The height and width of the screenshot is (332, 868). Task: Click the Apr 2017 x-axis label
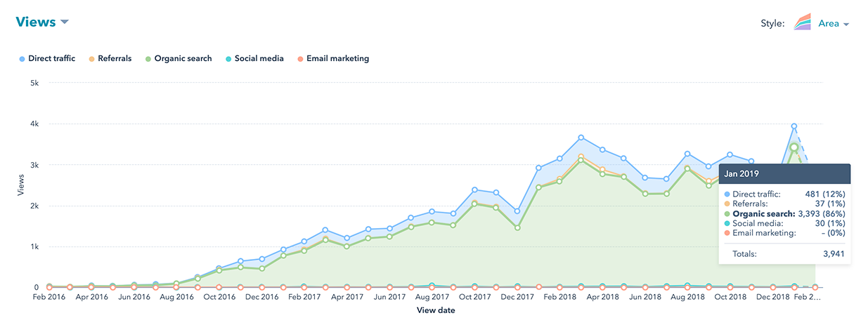[347, 298]
